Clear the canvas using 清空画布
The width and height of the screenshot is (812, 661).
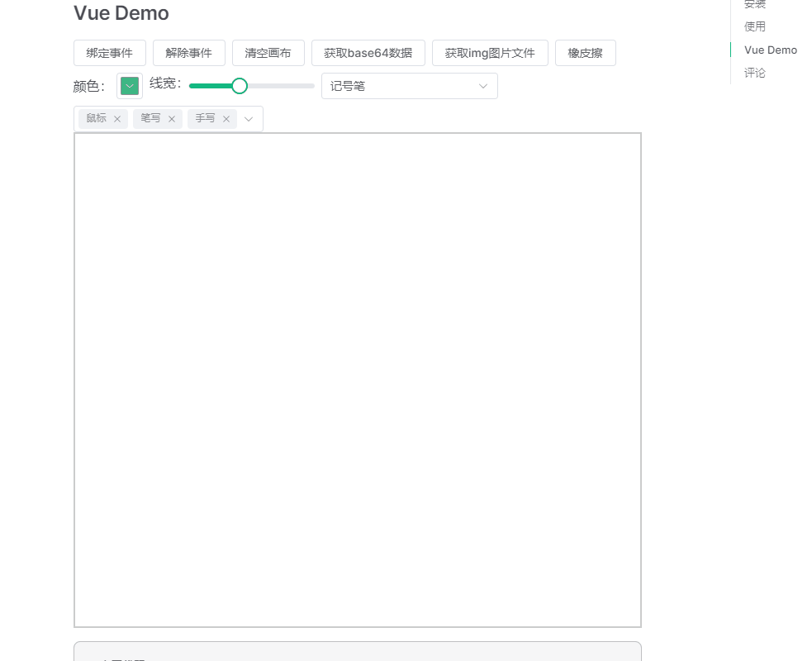tap(268, 52)
